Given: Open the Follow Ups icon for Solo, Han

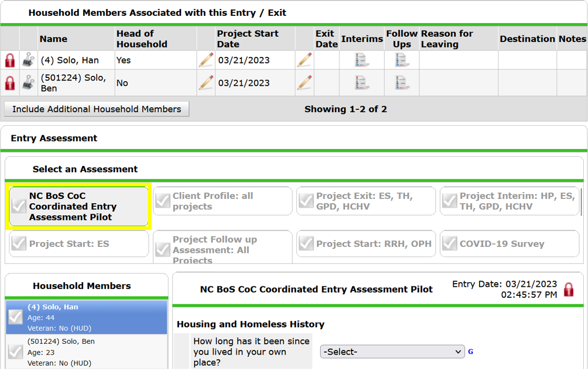Looking at the screenshot, I should [401, 60].
